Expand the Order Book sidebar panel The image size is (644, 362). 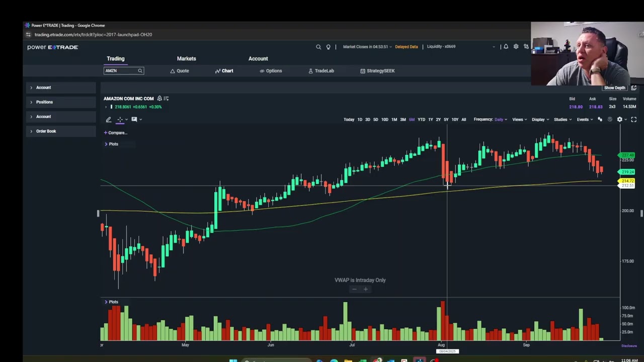(61, 131)
